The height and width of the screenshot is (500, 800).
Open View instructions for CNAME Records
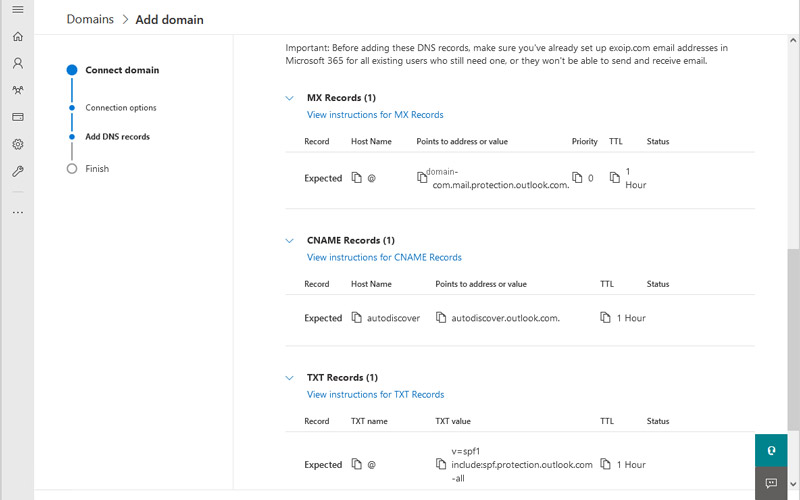pyautogui.click(x=384, y=257)
